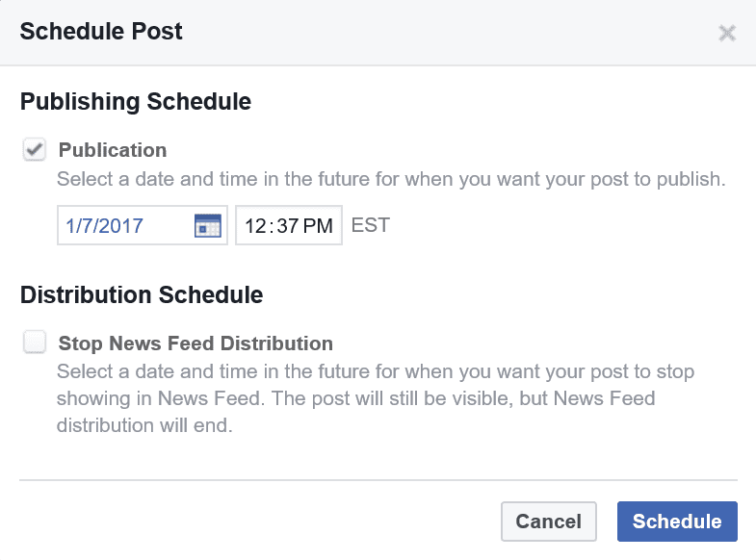756x560 pixels.
Task: Select the PM segment of the time
Action: pos(318,226)
